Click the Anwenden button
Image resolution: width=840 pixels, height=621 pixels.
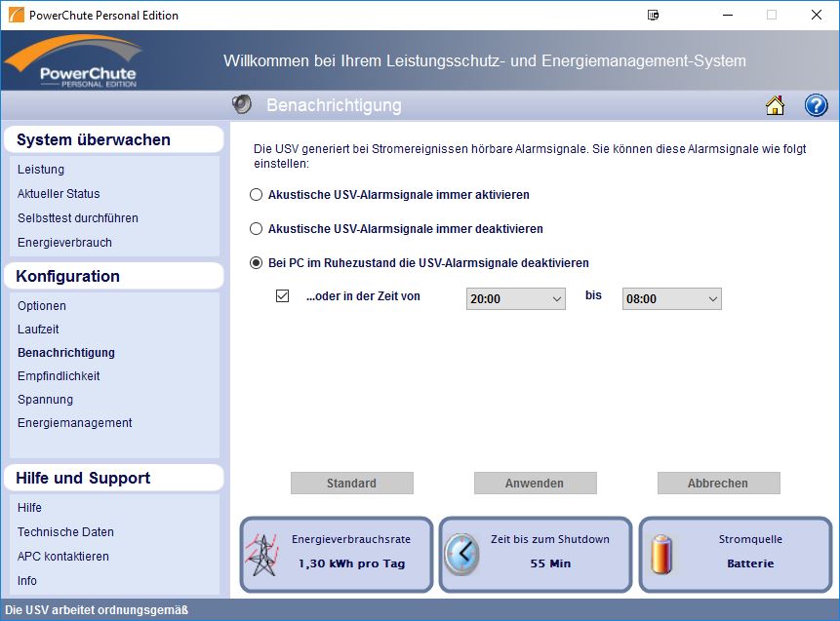(x=535, y=483)
